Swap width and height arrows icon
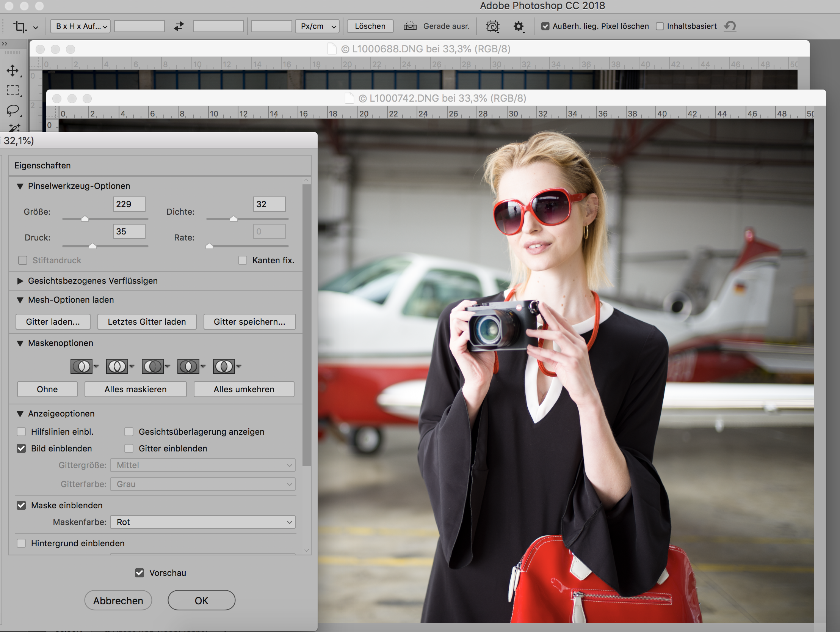840x632 pixels. (x=179, y=26)
